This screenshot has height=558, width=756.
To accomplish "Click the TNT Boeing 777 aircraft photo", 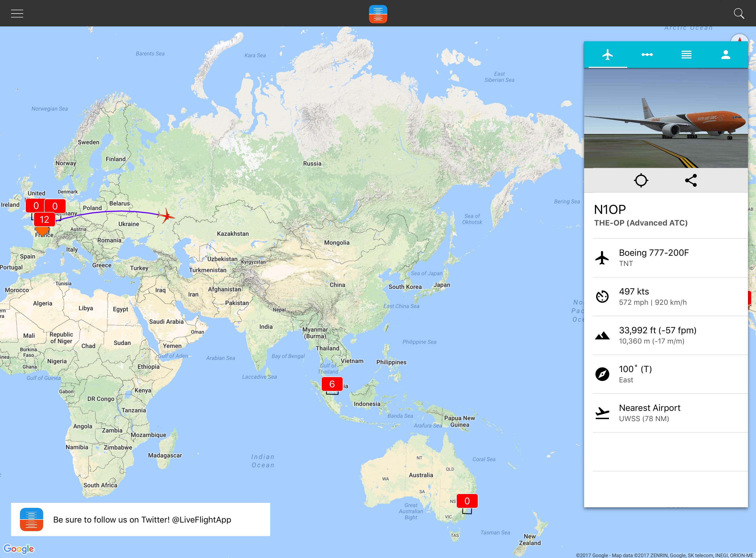I will click(665, 118).
